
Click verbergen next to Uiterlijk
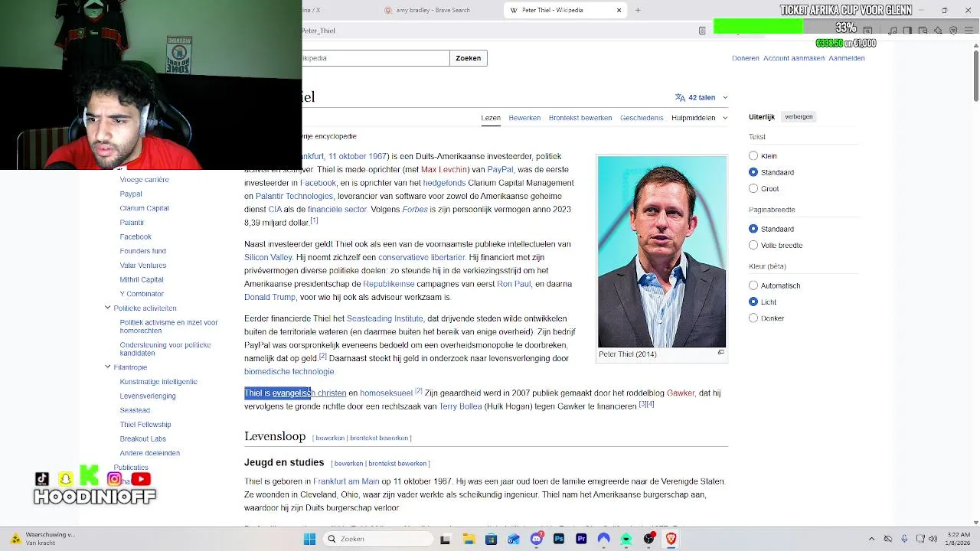799,116
